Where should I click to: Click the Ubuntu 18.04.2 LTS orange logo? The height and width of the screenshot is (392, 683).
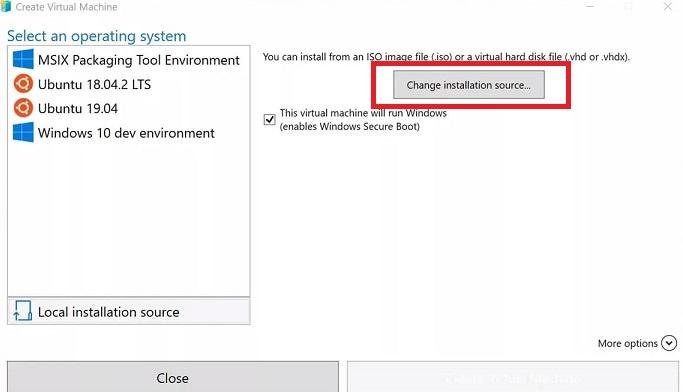click(x=23, y=84)
